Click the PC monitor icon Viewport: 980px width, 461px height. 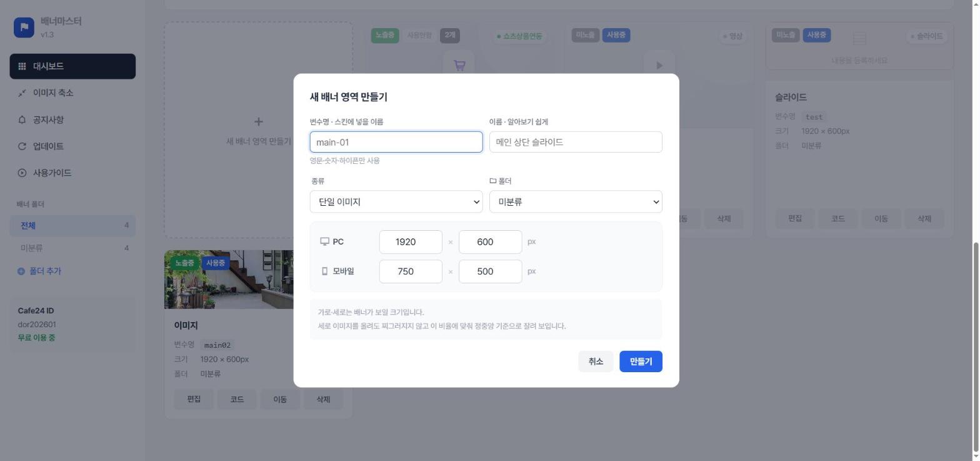click(324, 242)
